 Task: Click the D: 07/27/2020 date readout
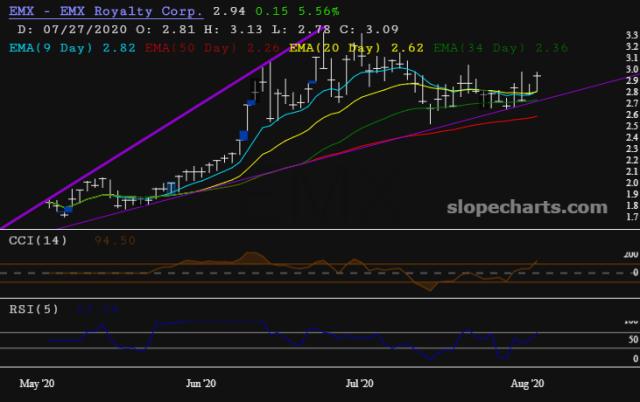point(71,28)
